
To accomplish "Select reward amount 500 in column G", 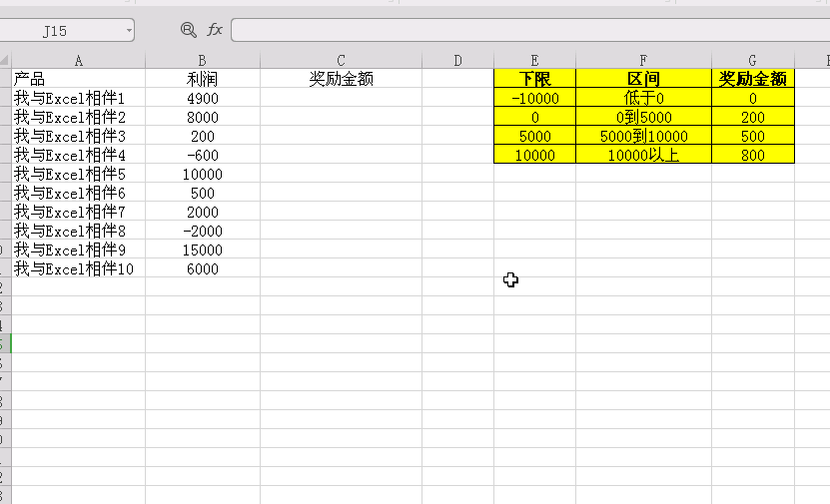I will 753,136.
